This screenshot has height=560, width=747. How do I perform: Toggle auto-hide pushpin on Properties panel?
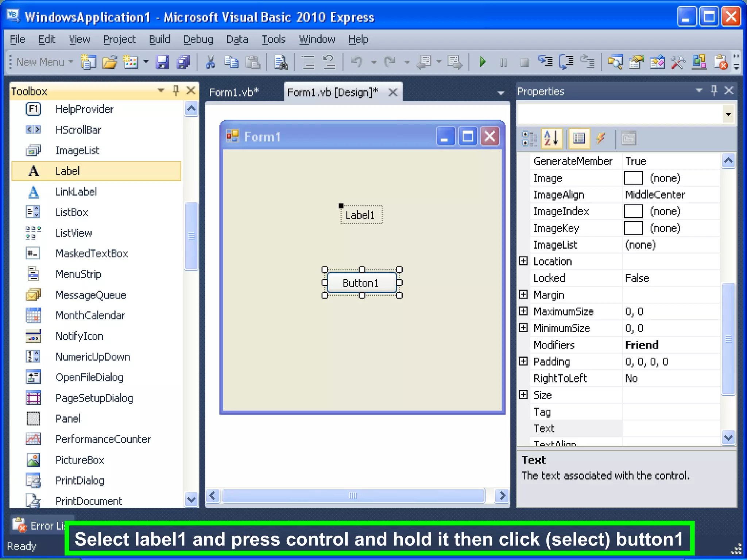click(714, 90)
